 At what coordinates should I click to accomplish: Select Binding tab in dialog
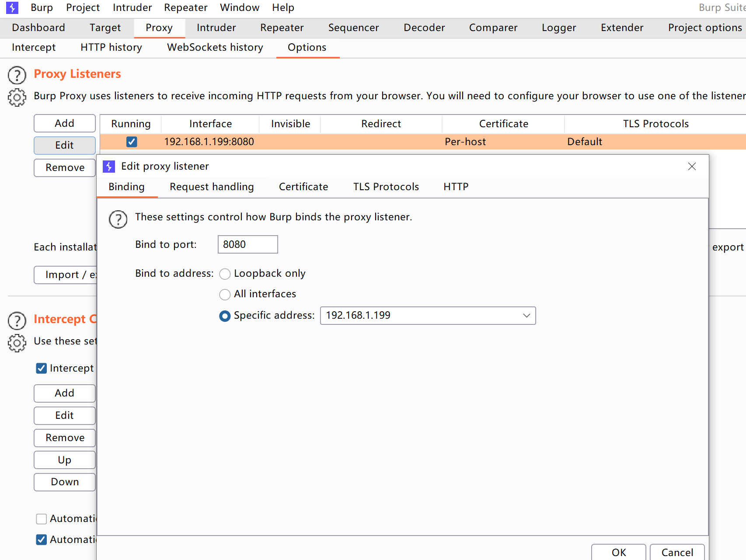coord(126,187)
